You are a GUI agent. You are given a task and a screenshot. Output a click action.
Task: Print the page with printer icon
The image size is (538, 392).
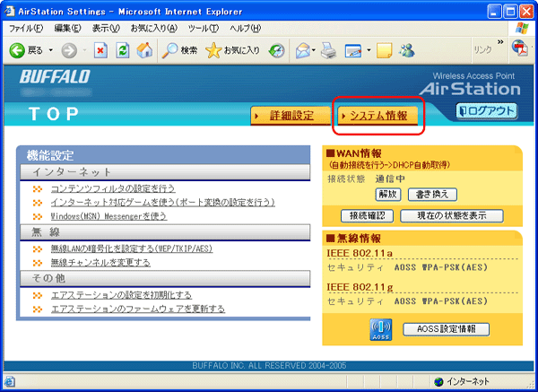pos(328,50)
